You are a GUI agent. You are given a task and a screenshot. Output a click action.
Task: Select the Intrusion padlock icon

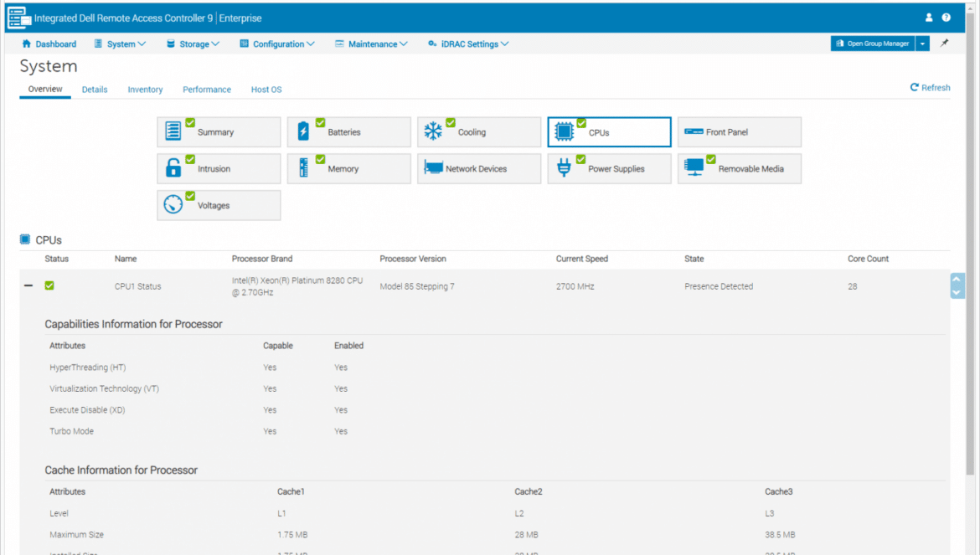click(x=173, y=168)
